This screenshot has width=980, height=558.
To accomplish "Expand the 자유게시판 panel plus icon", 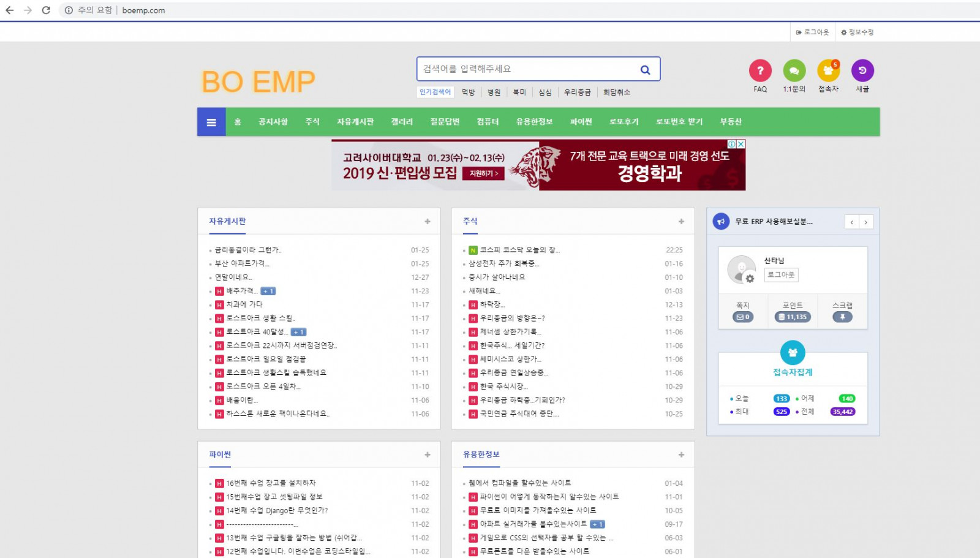I will click(428, 222).
